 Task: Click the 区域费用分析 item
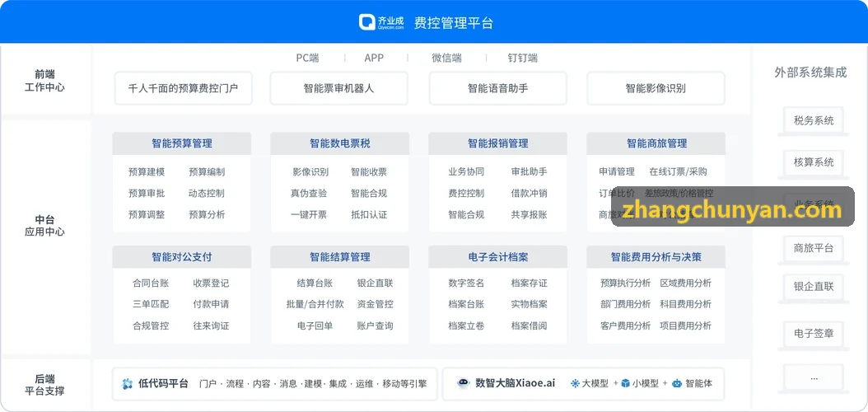coord(686,283)
